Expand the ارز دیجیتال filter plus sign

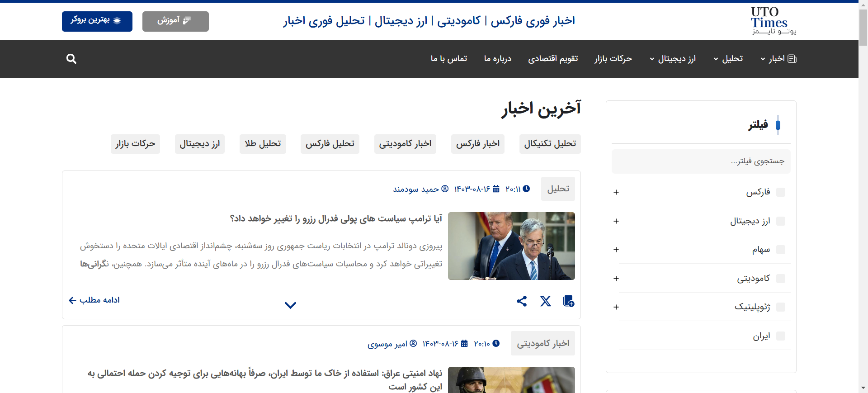616,221
